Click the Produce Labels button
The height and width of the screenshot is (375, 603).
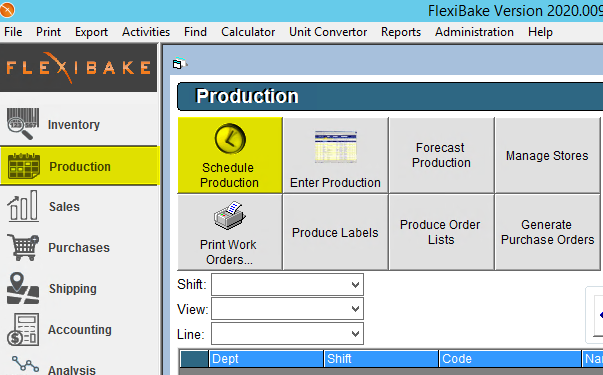click(x=335, y=232)
